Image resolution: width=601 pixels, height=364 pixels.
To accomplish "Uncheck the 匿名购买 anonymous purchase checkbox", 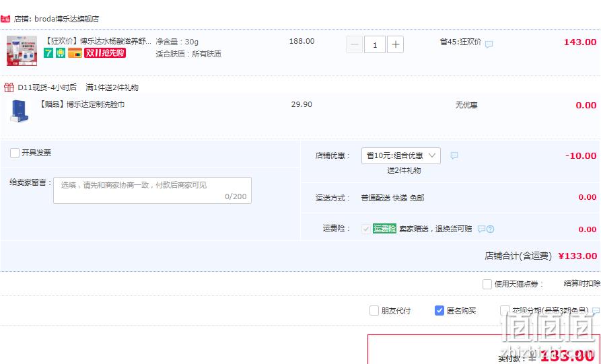I will click(x=439, y=311).
